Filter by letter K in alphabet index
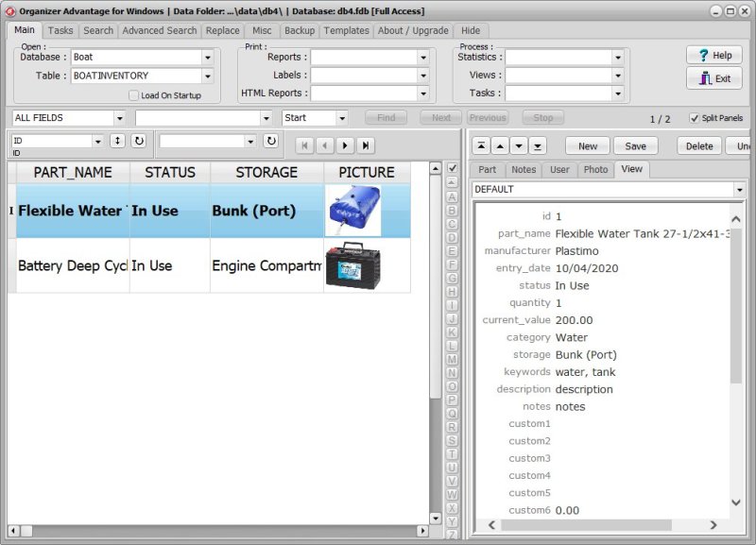 452,332
